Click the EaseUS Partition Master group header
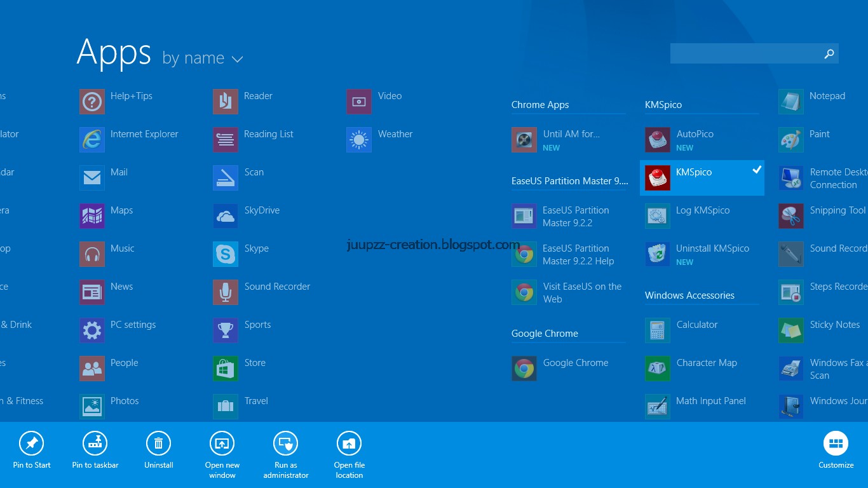 click(x=569, y=181)
